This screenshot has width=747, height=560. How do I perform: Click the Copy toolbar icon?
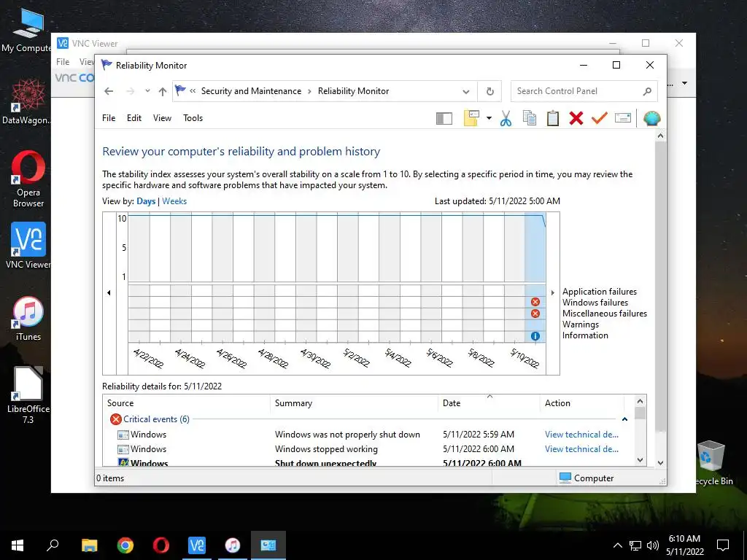tap(530, 118)
